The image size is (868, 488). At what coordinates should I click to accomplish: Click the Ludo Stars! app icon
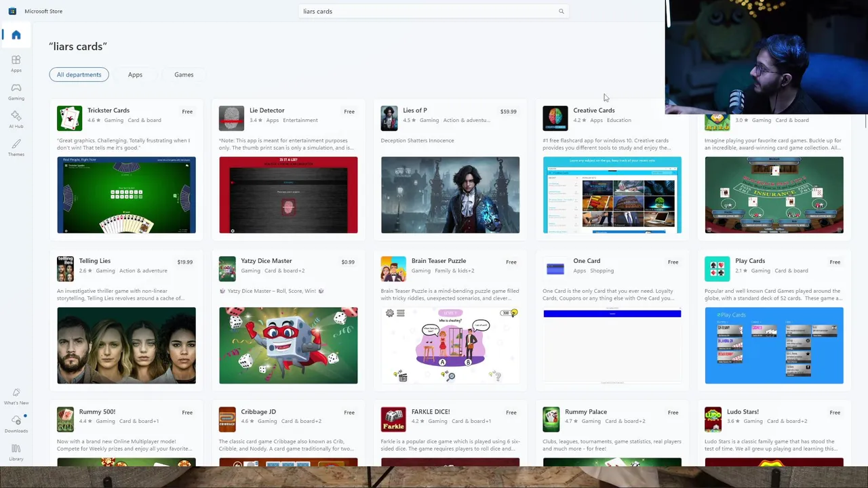[713, 419]
